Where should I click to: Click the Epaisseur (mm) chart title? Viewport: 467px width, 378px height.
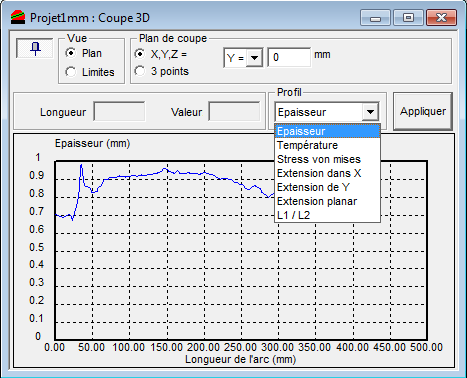point(92,143)
